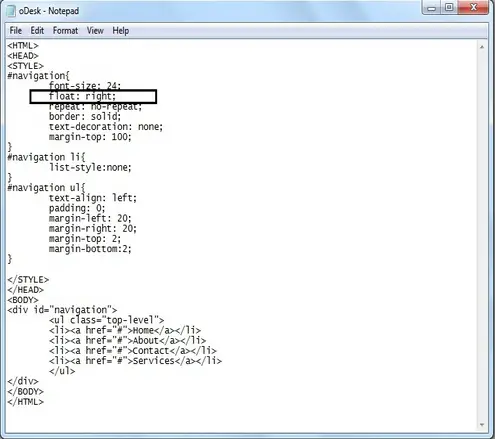Open the Format menu
This screenshot has height=439, width=495.
(65, 31)
